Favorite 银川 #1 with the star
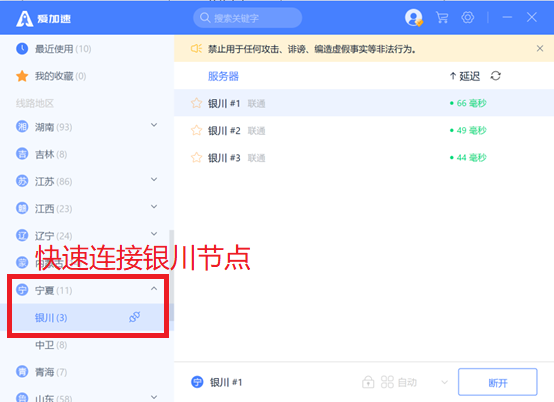This screenshot has height=402, width=554. point(196,103)
